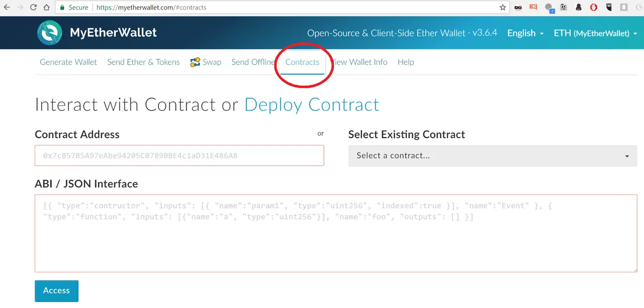Image resolution: width=644 pixels, height=308 pixels.
Task: Click the Select Existing Contract label
Action: [x=407, y=134]
